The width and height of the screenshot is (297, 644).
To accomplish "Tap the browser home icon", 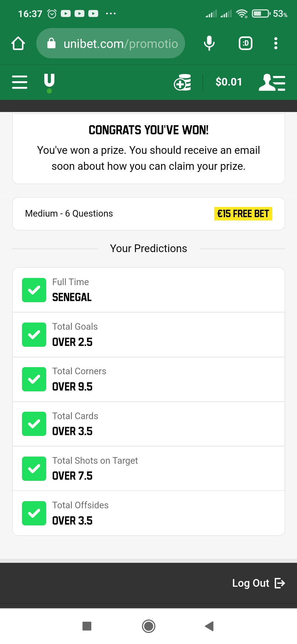I will 18,43.
